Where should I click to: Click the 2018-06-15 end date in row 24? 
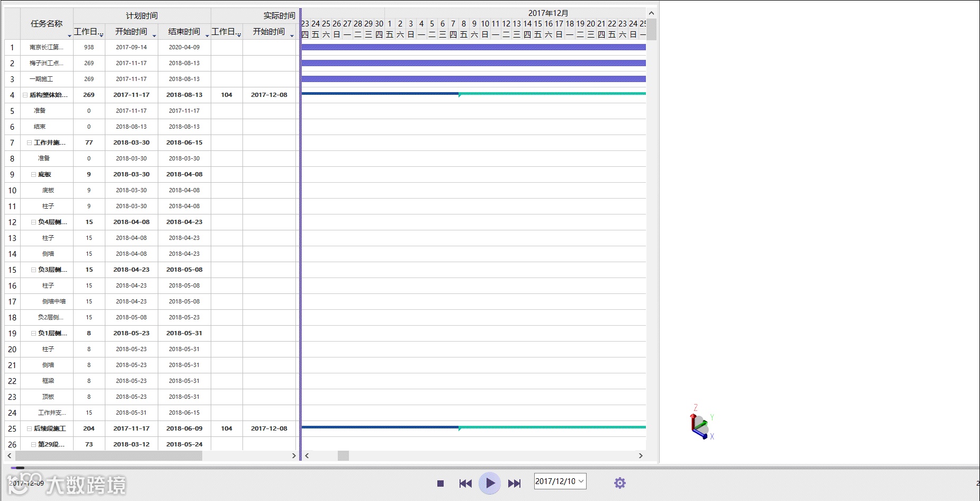(x=184, y=413)
